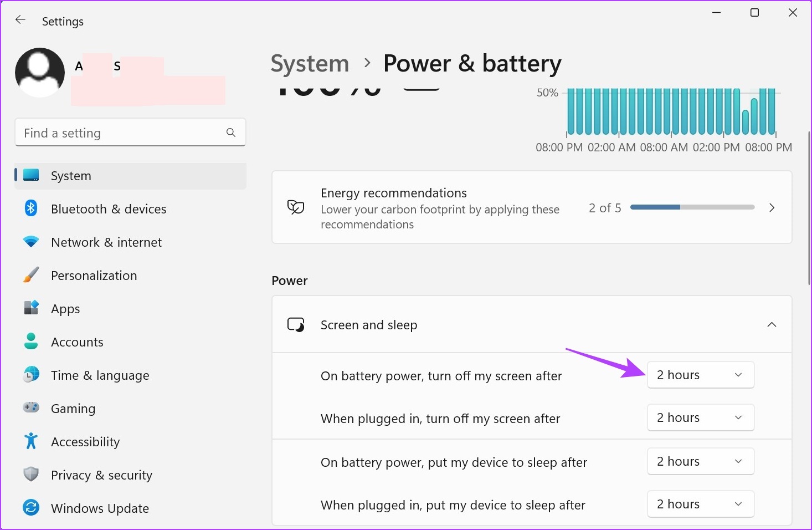Click the Energy recommendations title
The width and height of the screenshot is (812, 530).
point(394,193)
